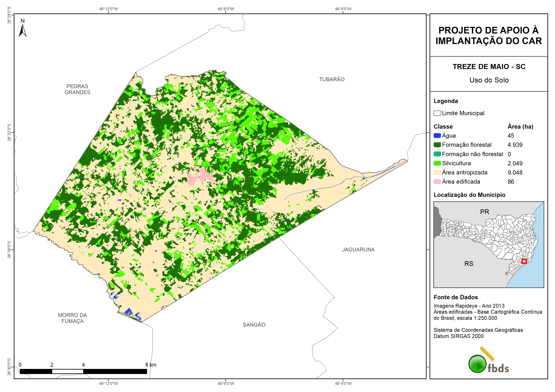Click the Silvicultura light green swatch
Screen dimensions: 555x392
tap(437, 163)
